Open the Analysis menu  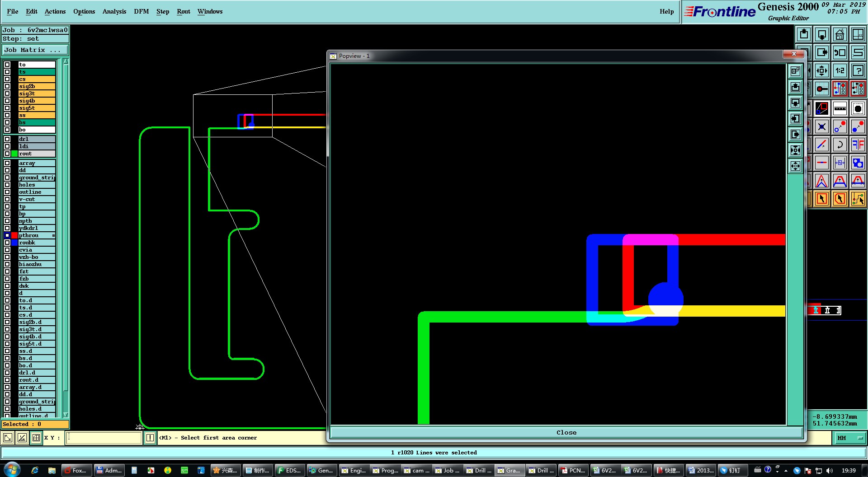pos(114,11)
